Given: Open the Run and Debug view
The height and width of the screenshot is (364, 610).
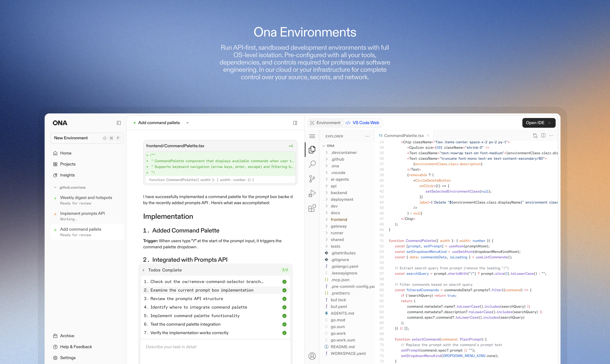Looking at the screenshot, I should point(312,194).
